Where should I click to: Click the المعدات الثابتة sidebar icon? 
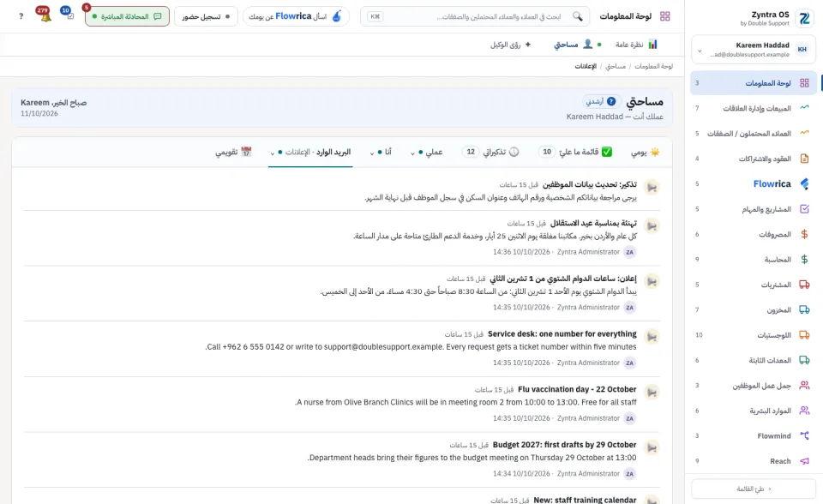[x=804, y=360]
